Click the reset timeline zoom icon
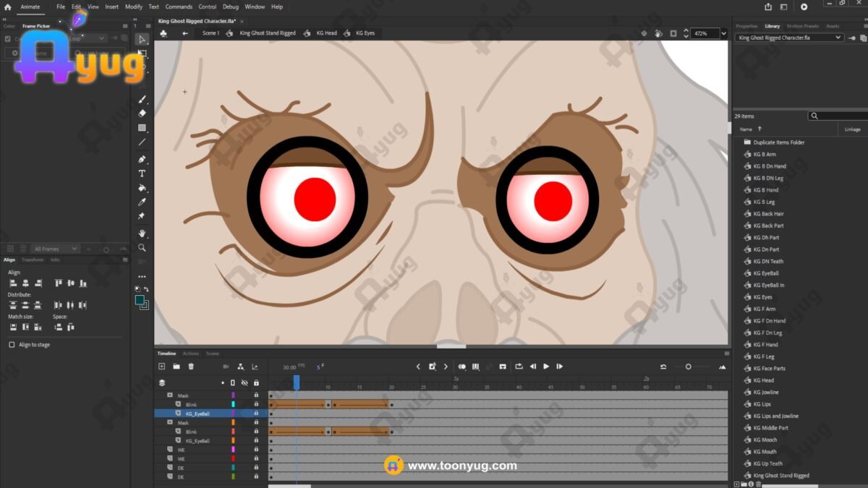The width and height of the screenshot is (868, 488). (x=663, y=367)
